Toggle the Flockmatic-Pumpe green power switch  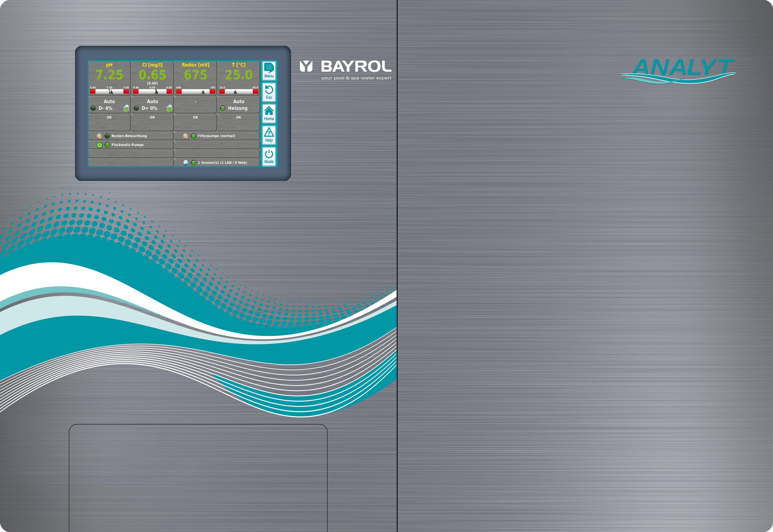(x=99, y=145)
